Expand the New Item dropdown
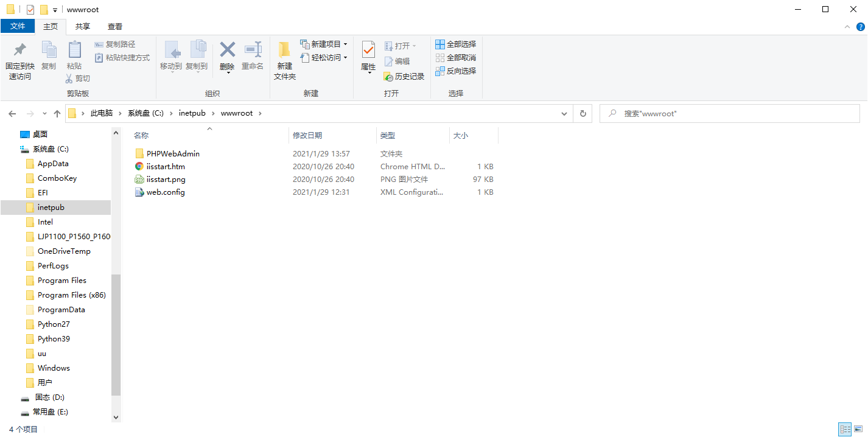The width and height of the screenshot is (868, 437). pos(345,44)
